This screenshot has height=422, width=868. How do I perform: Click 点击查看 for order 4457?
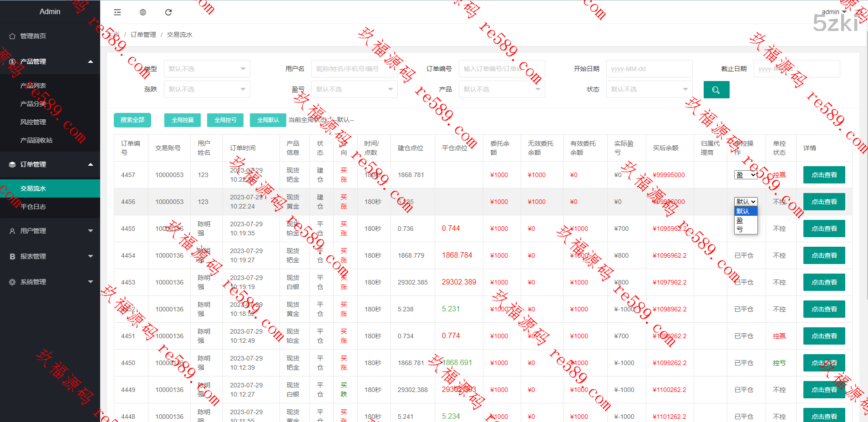point(824,175)
